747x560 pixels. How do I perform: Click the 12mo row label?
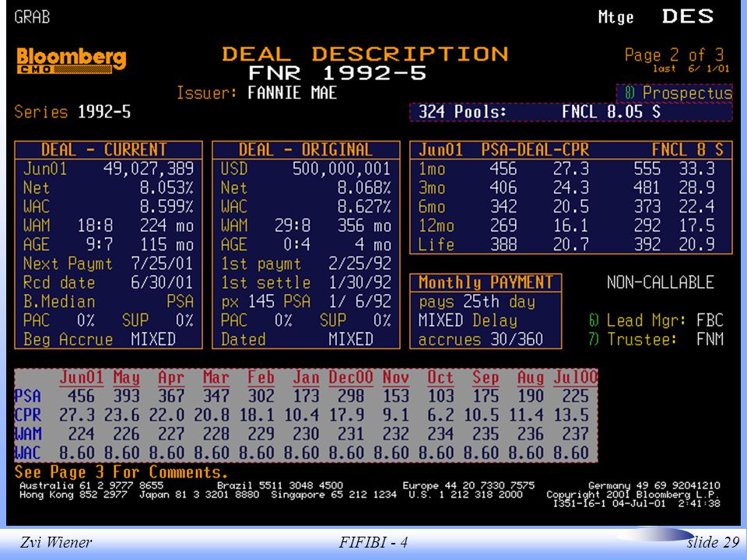pos(437,226)
